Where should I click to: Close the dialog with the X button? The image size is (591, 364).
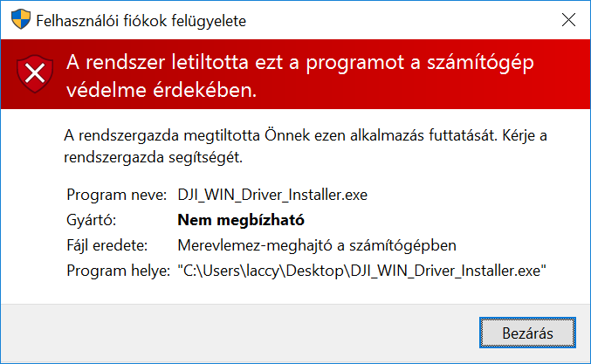pyautogui.click(x=568, y=19)
